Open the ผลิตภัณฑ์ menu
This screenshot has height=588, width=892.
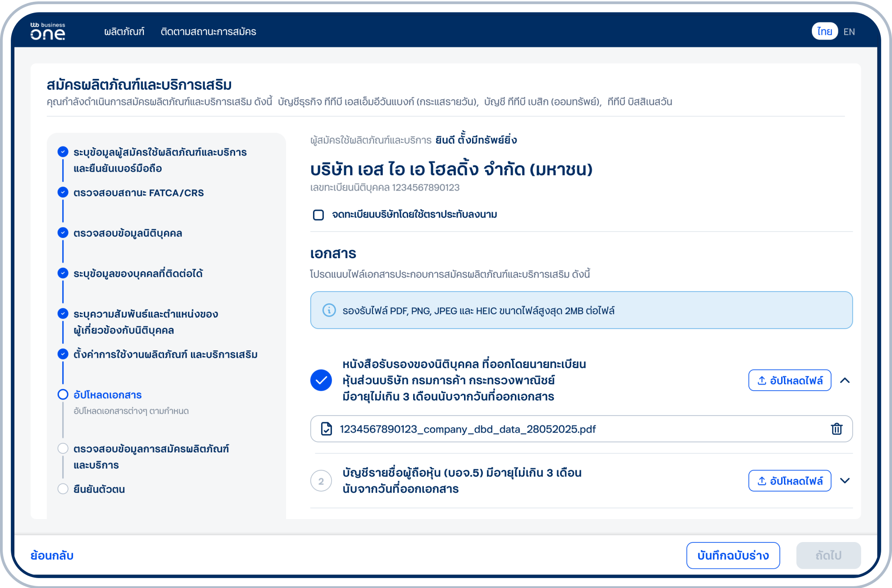click(124, 32)
